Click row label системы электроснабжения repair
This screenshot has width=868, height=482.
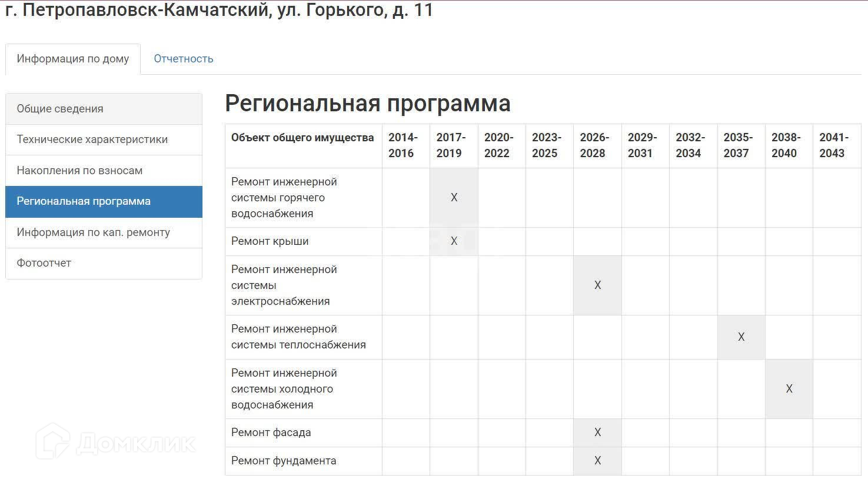284,285
